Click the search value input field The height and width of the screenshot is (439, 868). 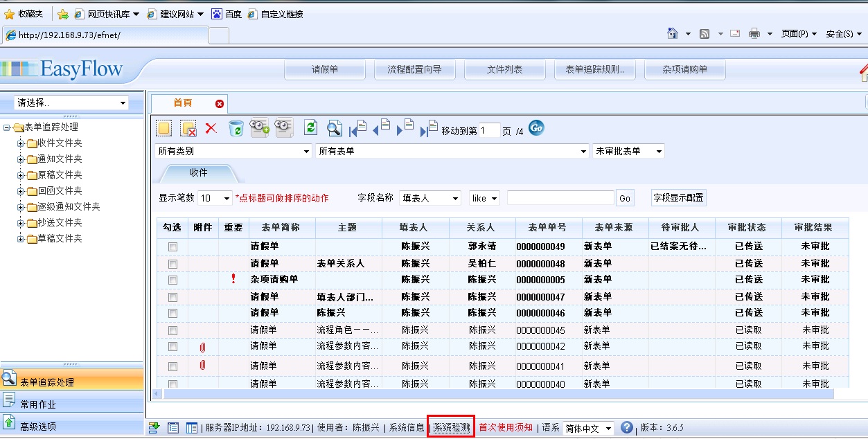(x=560, y=198)
